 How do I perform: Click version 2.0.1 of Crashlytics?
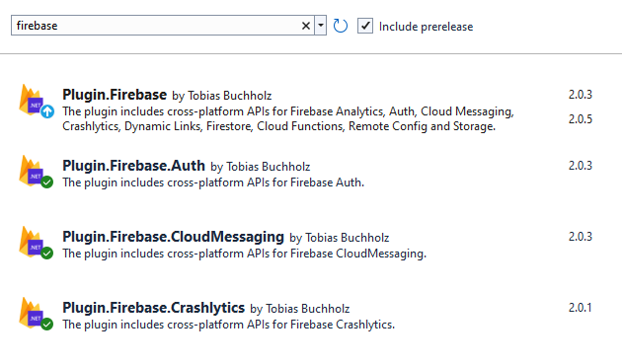[580, 308]
